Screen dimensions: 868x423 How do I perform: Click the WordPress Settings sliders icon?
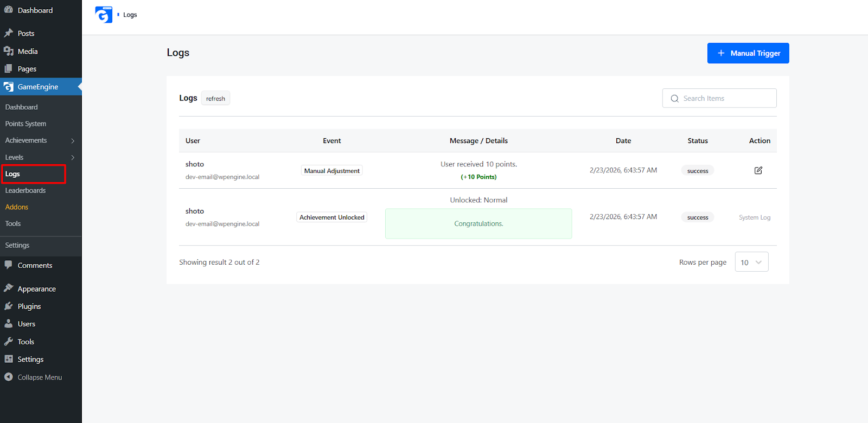tap(9, 359)
